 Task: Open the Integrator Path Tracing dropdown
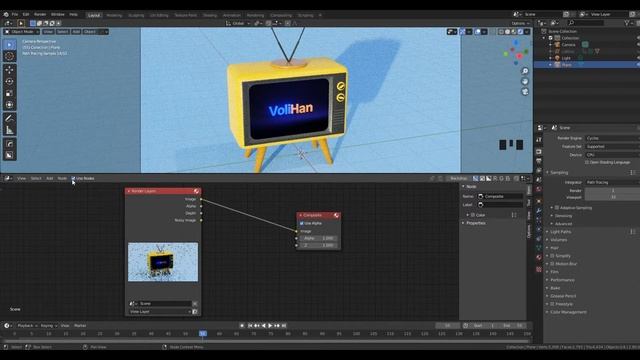612,182
